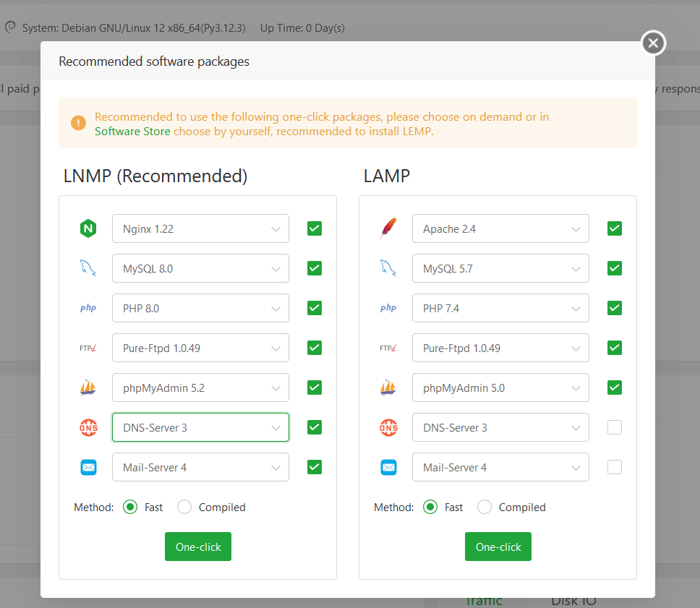Uncheck DNS-Server 3 in LNMP

pyautogui.click(x=315, y=427)
